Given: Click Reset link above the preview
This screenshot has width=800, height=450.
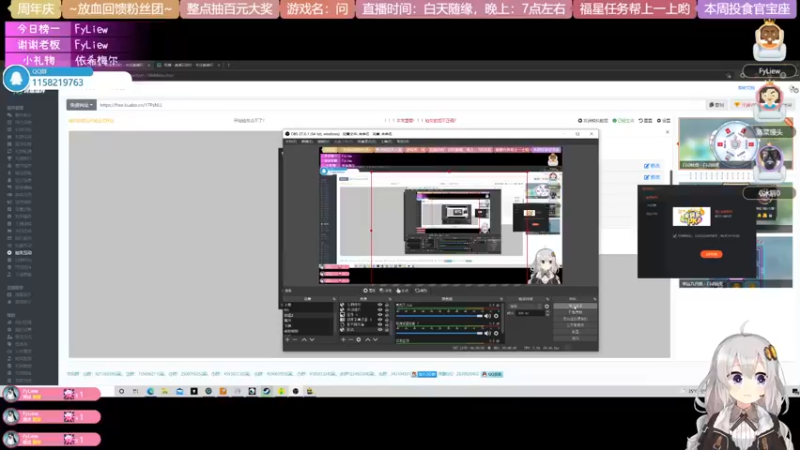Looking at the screenshot, I should pos(645,121).
